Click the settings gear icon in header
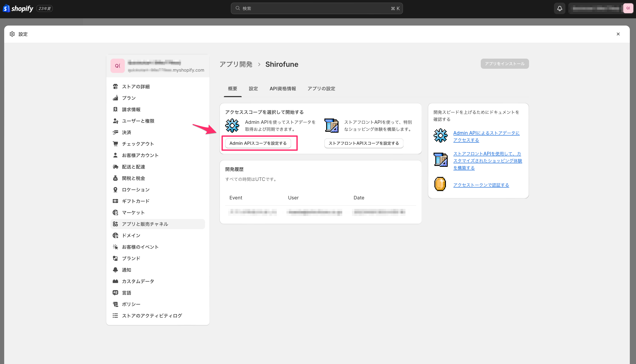 click(12, 34)
